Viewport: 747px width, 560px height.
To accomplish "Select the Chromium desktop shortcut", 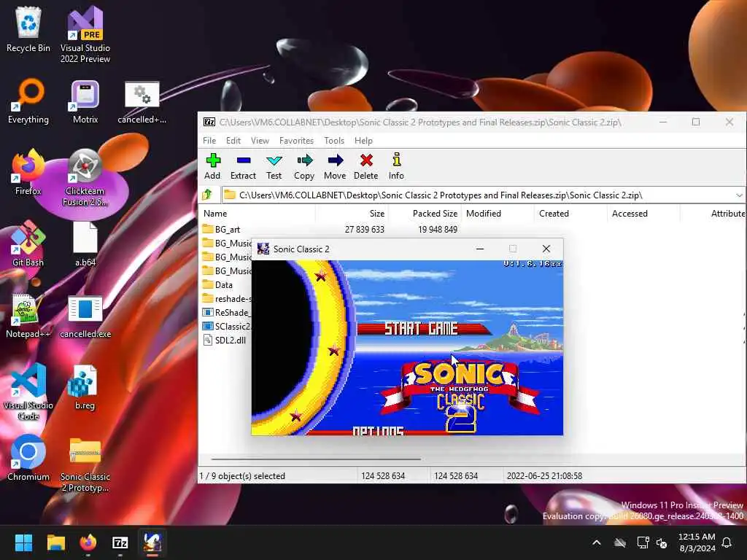I will pyautogui.click(x=28, y=458).
